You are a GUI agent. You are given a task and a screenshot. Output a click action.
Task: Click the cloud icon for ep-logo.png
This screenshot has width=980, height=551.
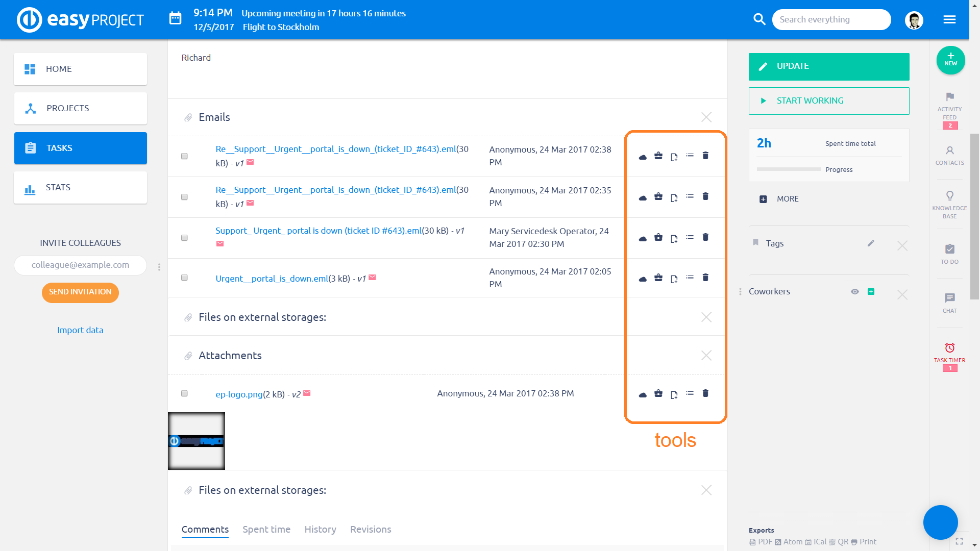tap(643, 394)
